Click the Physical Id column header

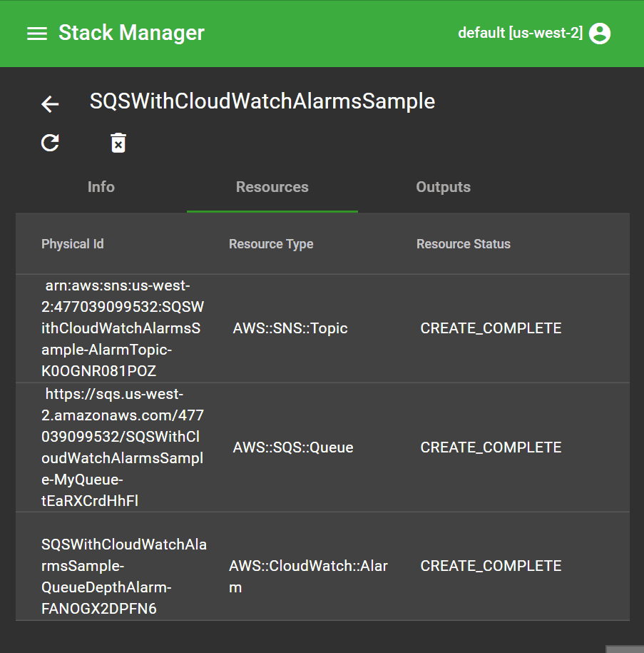pyautogui.click(x=72, y=244)
